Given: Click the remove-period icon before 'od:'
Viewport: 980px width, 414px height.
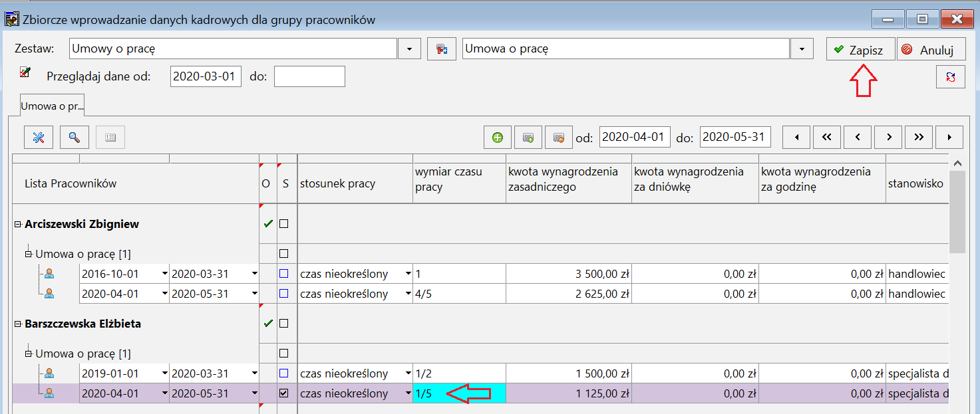Looking at the screenshot, I should tap(559, 138).
